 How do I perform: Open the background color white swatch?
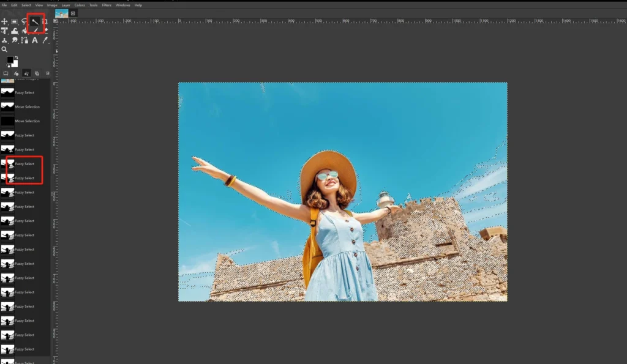(15, 64)
